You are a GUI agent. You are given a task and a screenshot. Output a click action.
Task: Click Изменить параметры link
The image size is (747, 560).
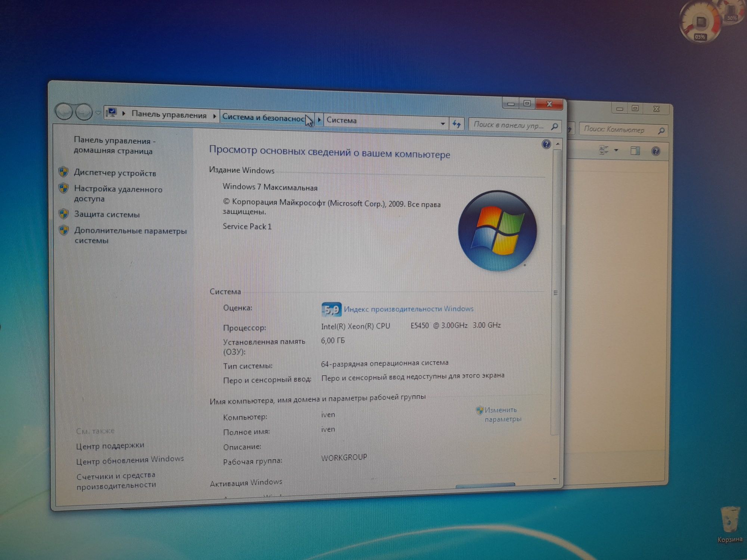pos(503,414)
